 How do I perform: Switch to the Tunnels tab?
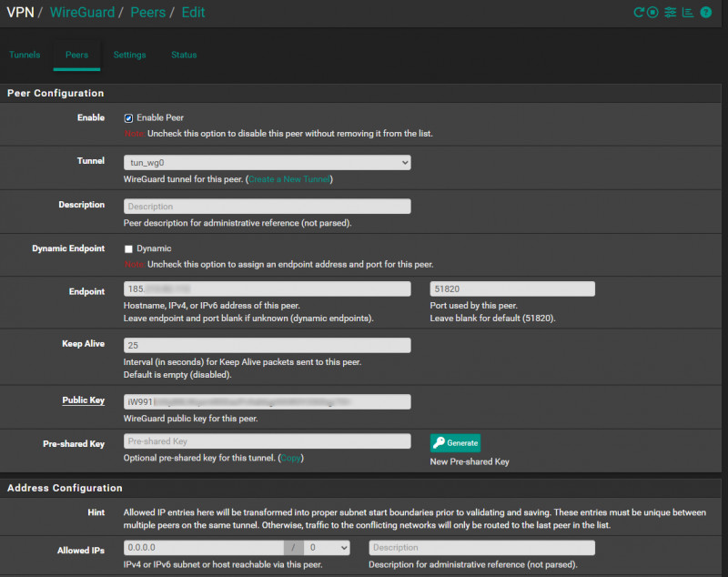(25, 55)
